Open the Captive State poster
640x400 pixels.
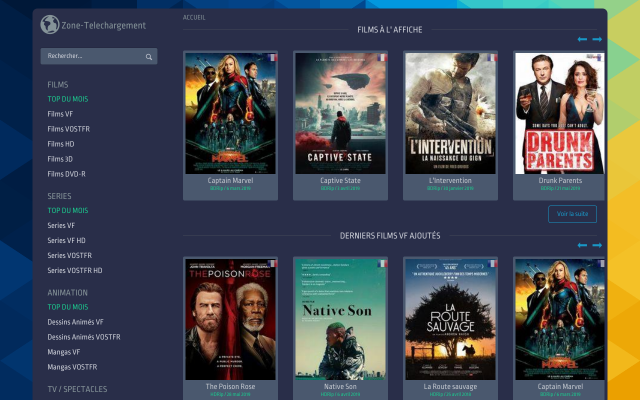point(340,113)
